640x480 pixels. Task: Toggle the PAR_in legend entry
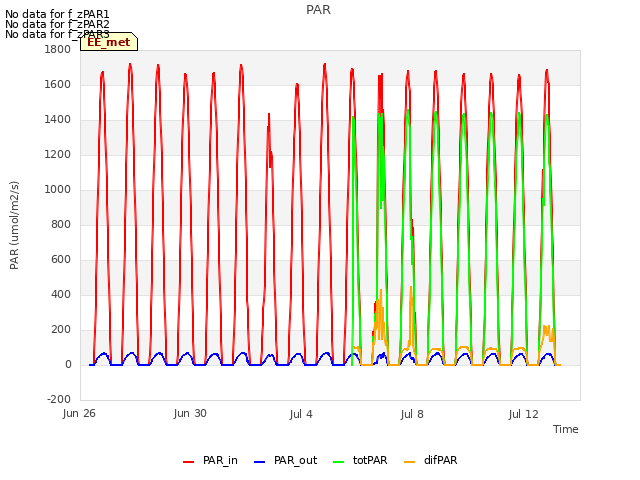(211, 461)
